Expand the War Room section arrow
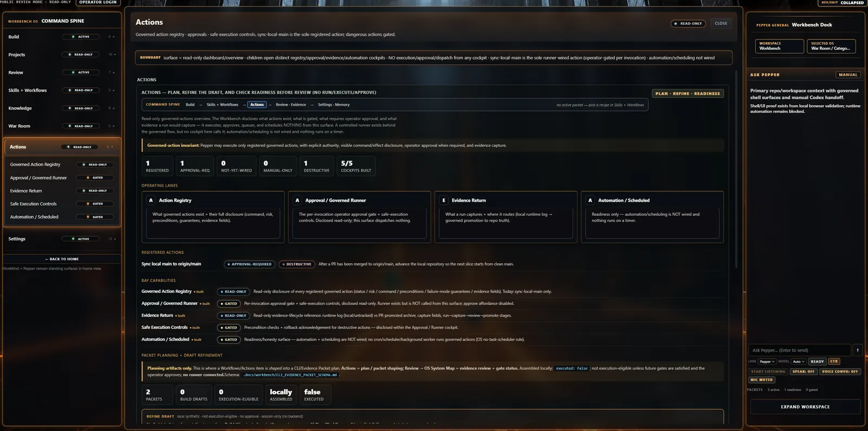Screen dimensions: 868x431 click(x=114, y=126)
